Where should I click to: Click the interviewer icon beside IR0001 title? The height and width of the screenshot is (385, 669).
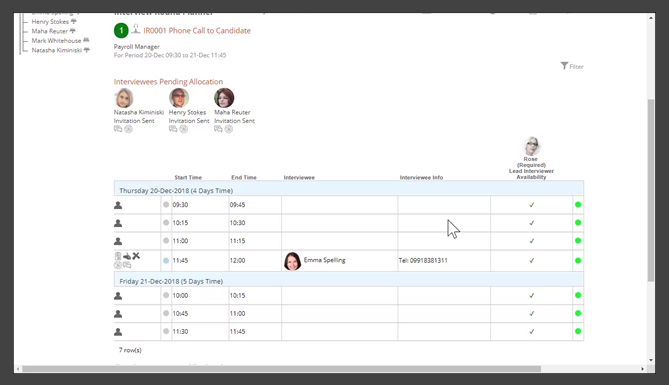click(136, 29)
